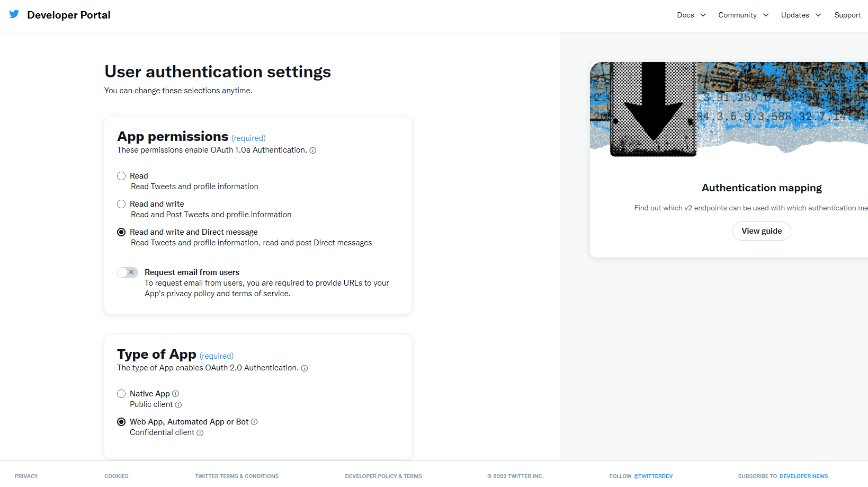Click the Twitter bird logo

point(14,14)
